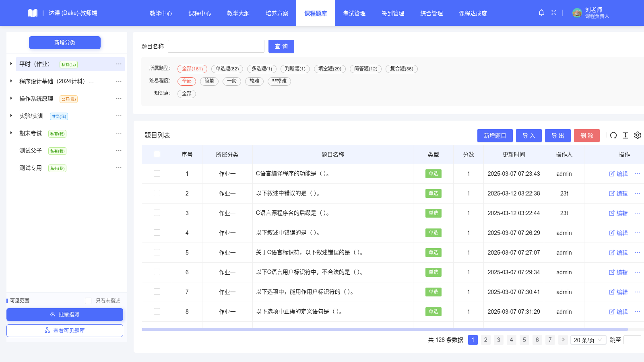Open more options for 操作系统原理 category
The width and height of the screenshot is (644, 362).
[x=119, y=99]
